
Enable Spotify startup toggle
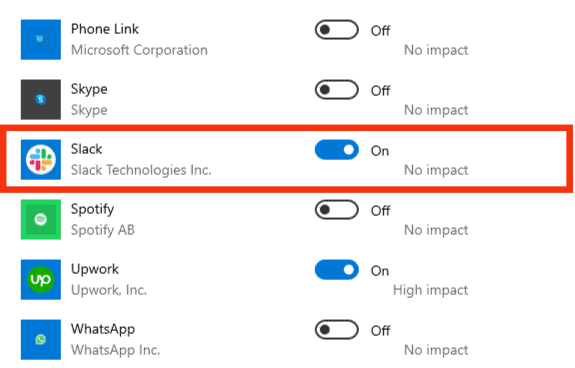(x=337, y=210)
